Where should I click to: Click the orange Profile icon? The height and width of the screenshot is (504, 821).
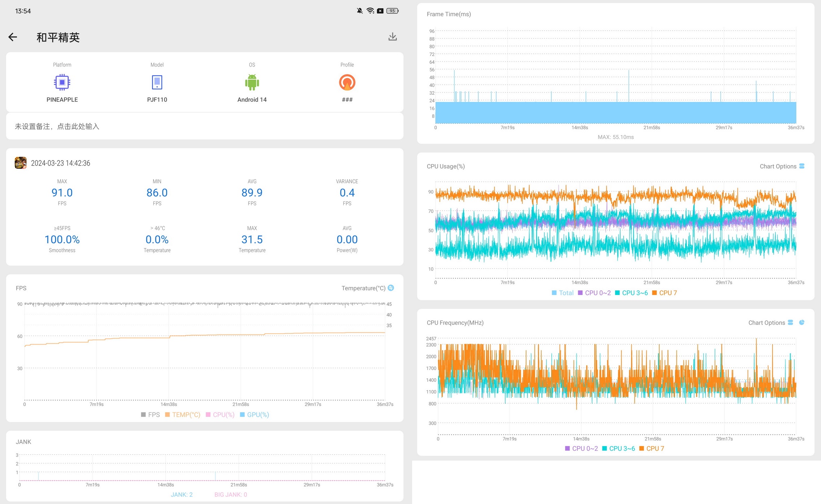(x=347, y=82)
